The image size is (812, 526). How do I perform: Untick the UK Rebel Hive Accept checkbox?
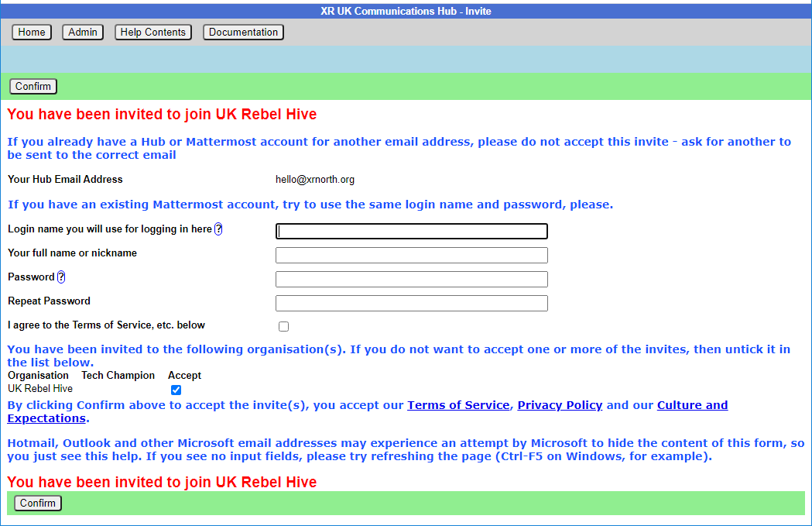click(x=176, y=390)
